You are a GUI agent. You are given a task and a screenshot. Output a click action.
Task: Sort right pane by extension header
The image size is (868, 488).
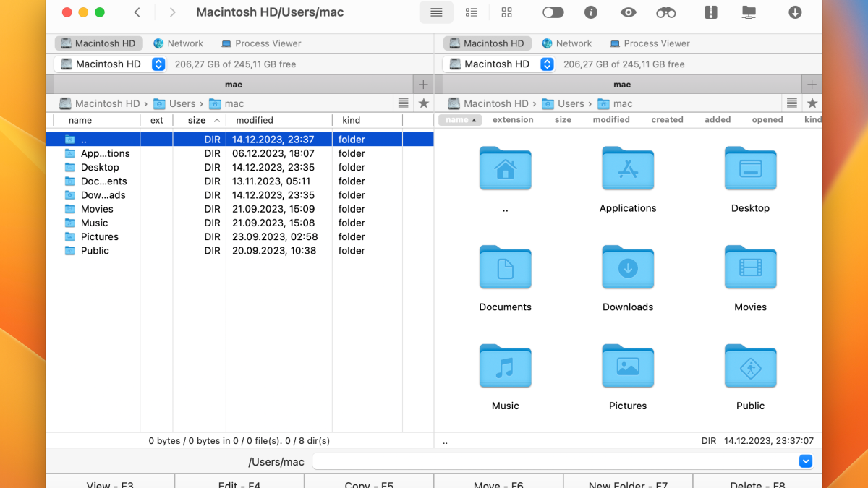pos(513,120)
